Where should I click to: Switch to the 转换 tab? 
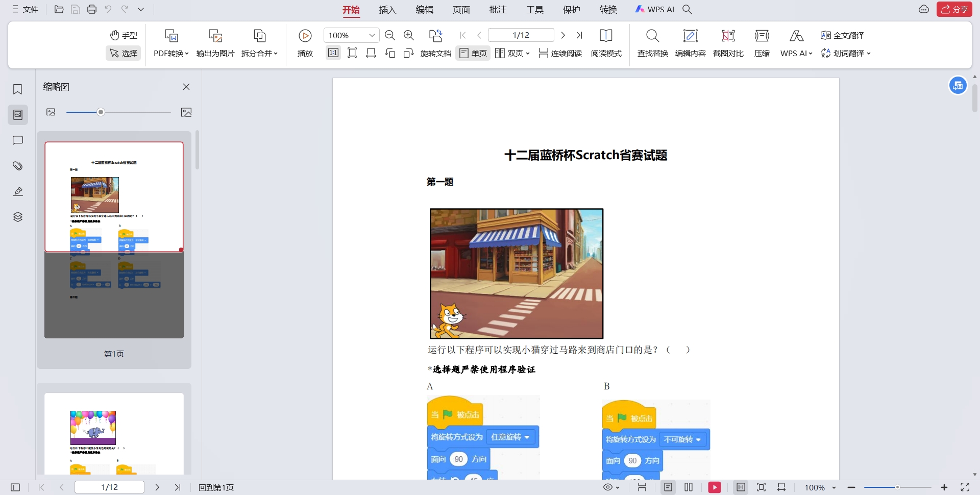[x=608, y=10]
